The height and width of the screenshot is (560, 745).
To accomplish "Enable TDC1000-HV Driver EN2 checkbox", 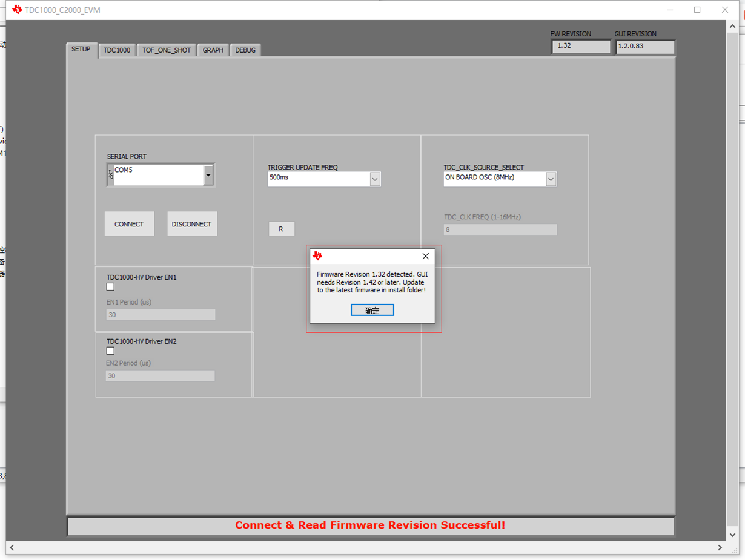I will coord(110,351).
